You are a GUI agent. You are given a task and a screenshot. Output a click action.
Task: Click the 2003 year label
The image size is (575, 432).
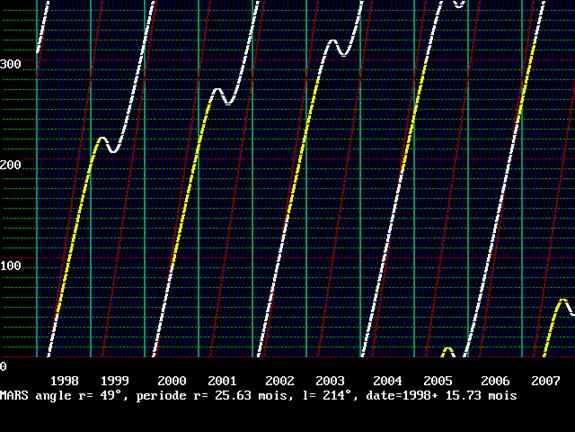coord(330,381)
